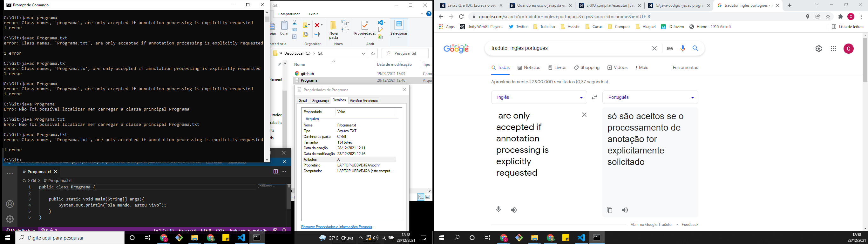Reload the Chrome page
The height and width of the screenshot is (244, 868).
[x=461, y=17]
